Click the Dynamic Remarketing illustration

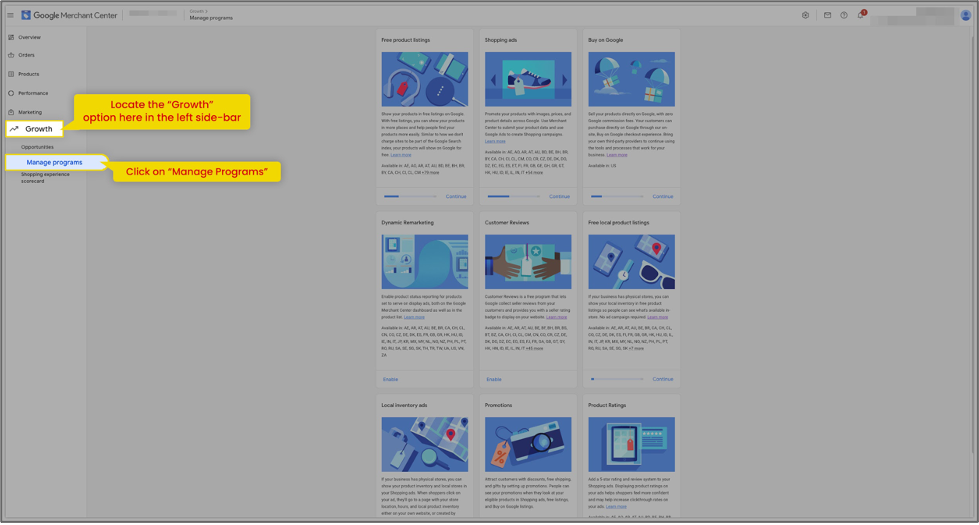click(425, 262)
